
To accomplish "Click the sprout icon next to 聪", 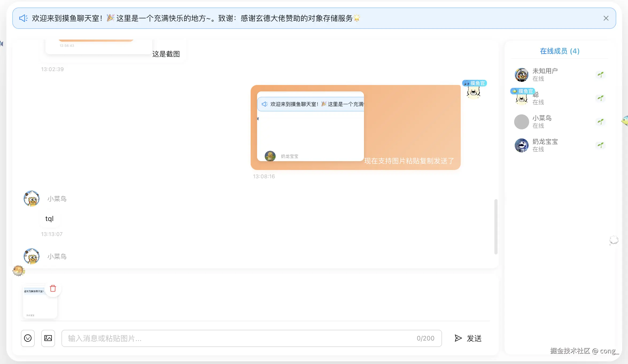I will 600,98.
